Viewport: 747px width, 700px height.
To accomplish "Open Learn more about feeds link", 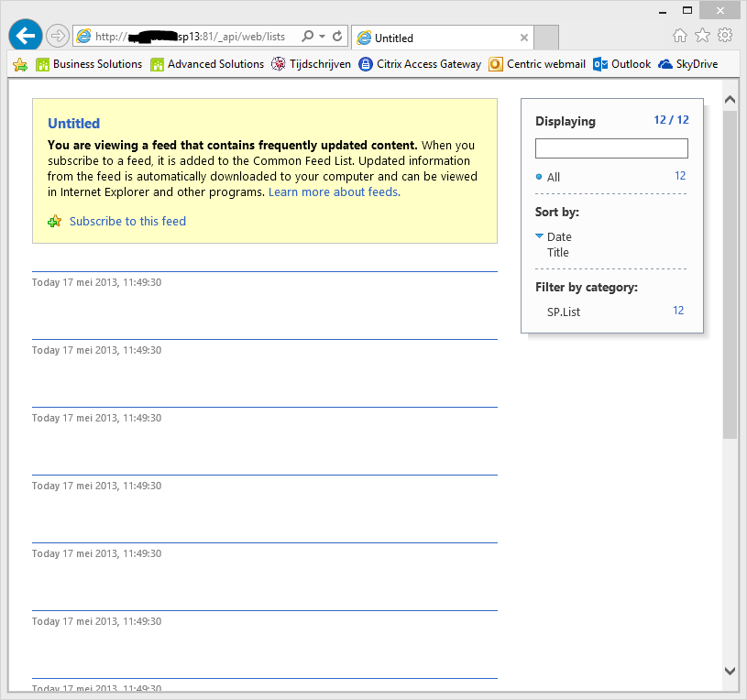I will click(x=335, y=191).
